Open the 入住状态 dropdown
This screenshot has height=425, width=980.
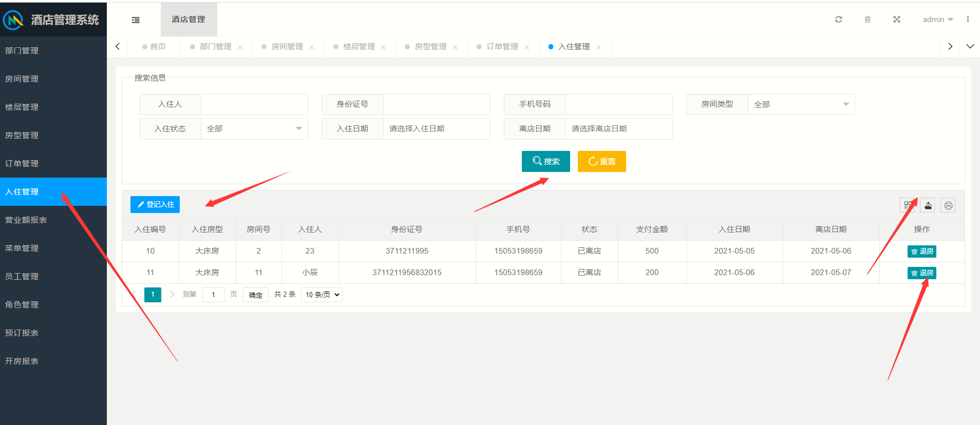[x=254, y=129]
